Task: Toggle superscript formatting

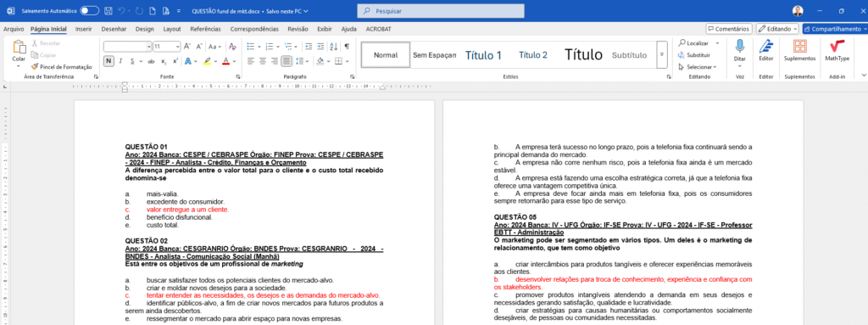Action: (x=175, y=61)
